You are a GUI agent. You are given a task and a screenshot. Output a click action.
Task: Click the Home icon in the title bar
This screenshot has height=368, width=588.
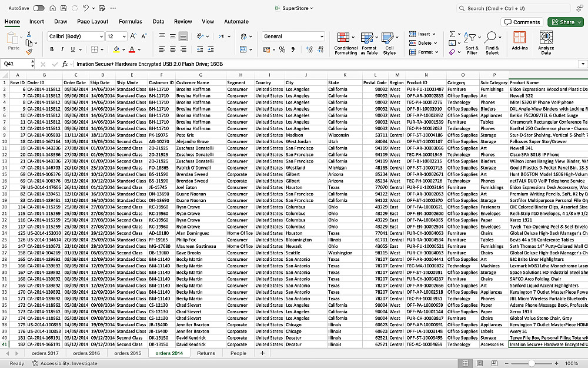(x=53, y=8)
